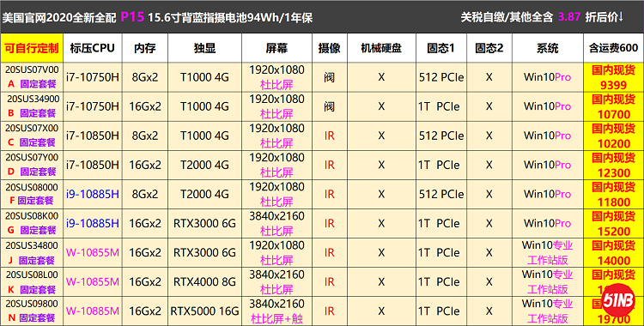Select the 系统 column header
Viewport: 644px width, 326px height.
coord(548,48)
